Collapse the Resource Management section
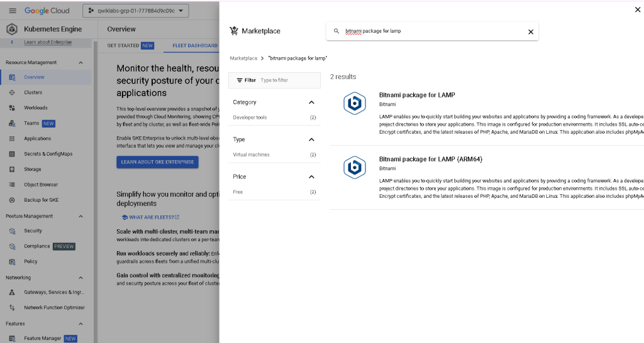This screenshot has width=644, height=343. 80,62
